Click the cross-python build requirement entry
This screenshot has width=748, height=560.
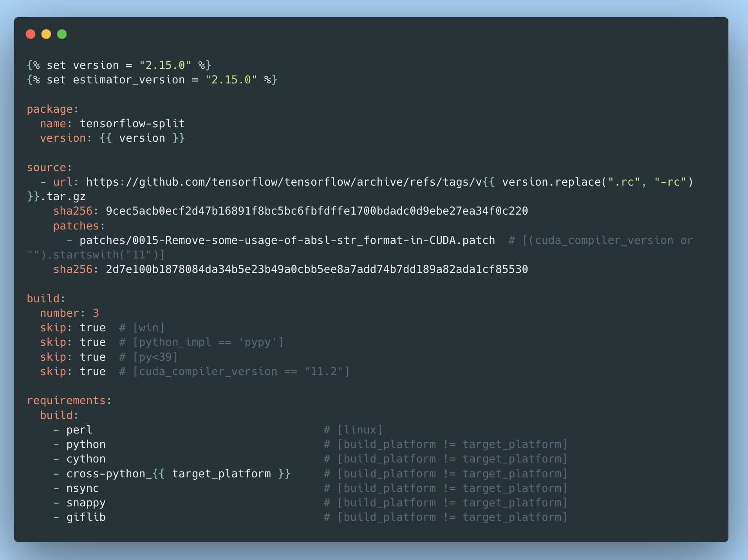pyautogui.click(x=178, y=474)
